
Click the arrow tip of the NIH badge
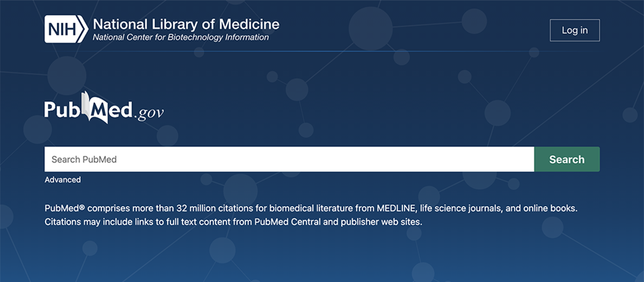pos(83,30)
